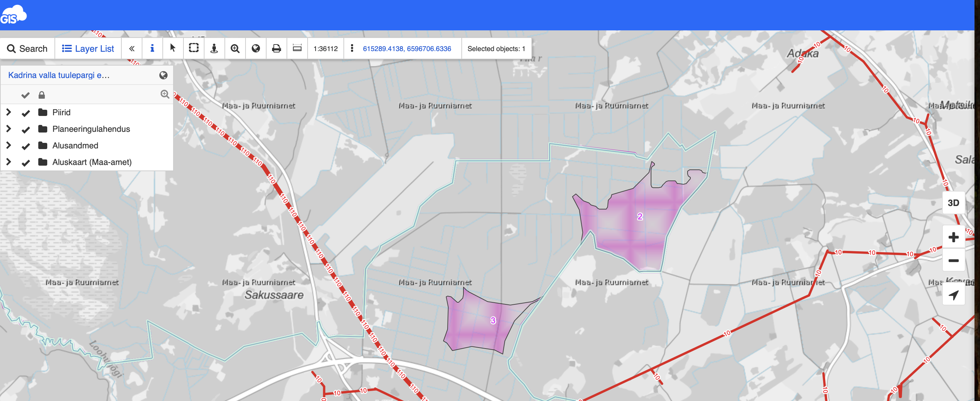The height and width of the screenshot is (401, 980).
Task: Switch to 3D view
Action: (x=953, y=203)
